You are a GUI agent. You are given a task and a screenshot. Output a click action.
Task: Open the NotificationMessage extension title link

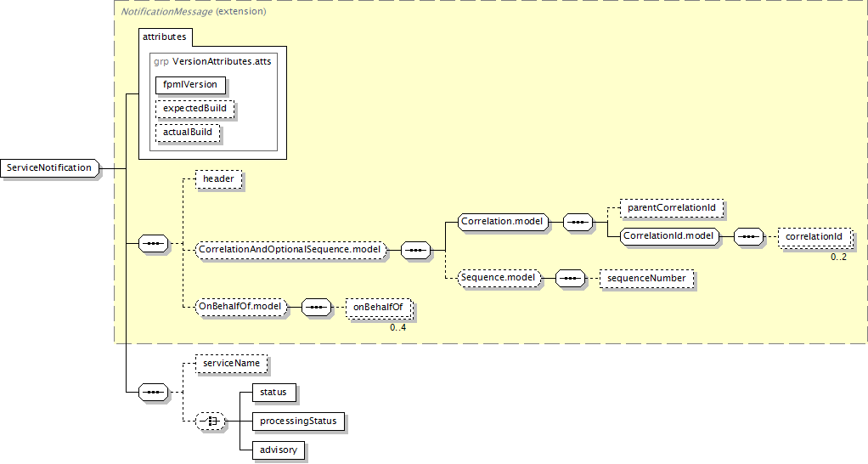[x=166, y=12]
